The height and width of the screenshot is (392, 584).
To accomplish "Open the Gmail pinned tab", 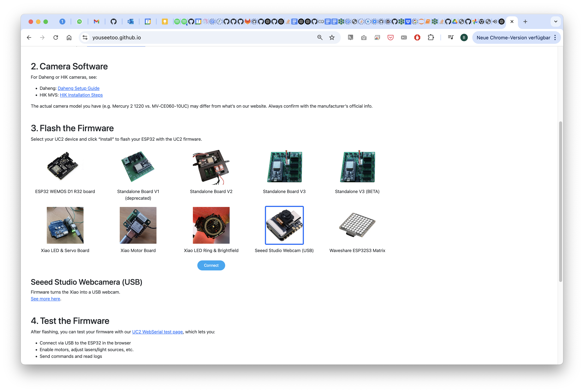I will click(96, 22).
